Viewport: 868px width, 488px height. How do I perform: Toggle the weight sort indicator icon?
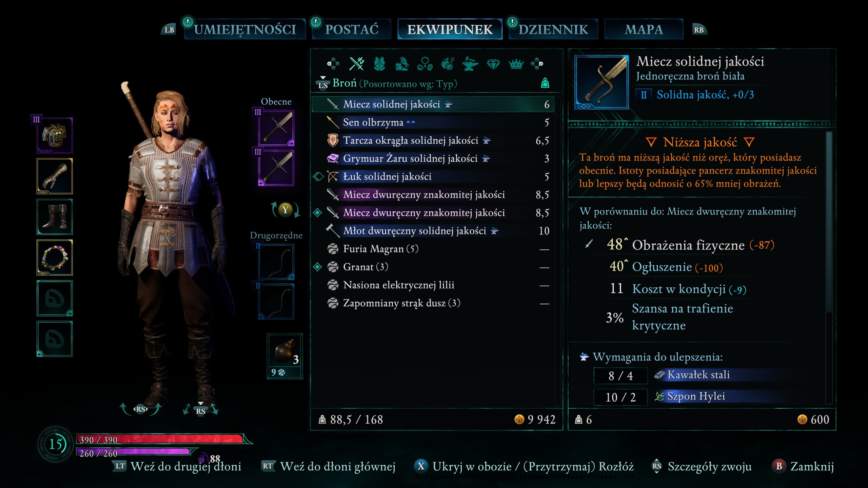545,83
